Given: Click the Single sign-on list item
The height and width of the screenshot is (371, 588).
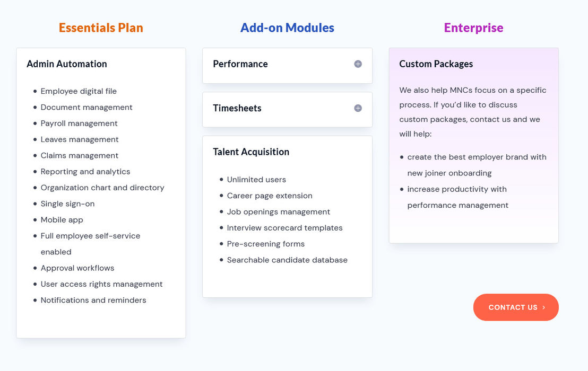Looking at the screenshot, I should (67, 204).
